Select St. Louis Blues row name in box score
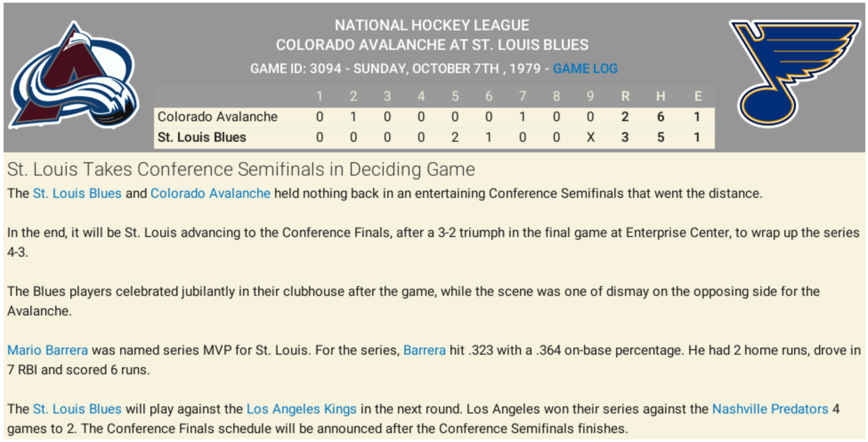 [202, 137]
